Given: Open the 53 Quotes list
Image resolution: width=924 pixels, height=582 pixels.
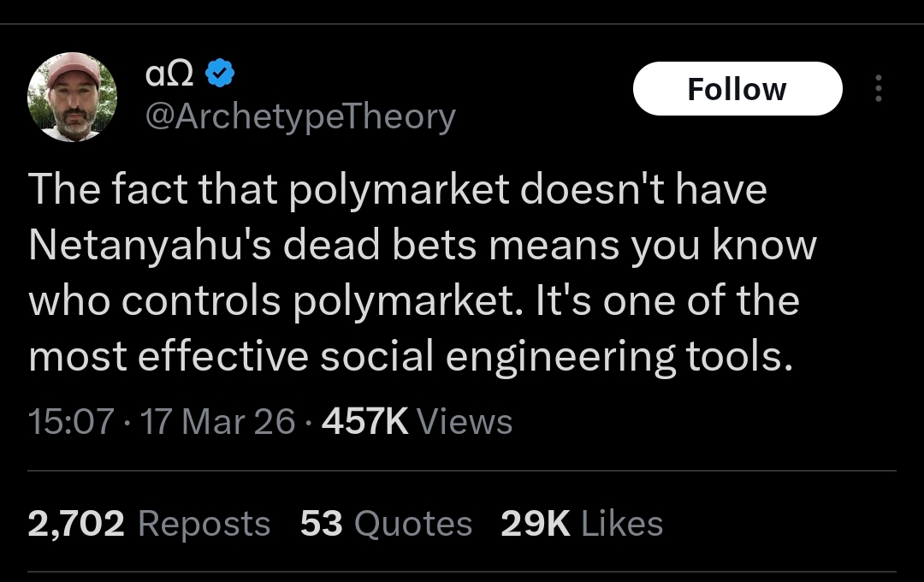Looking at the screenshot, I should pos(386,524).
